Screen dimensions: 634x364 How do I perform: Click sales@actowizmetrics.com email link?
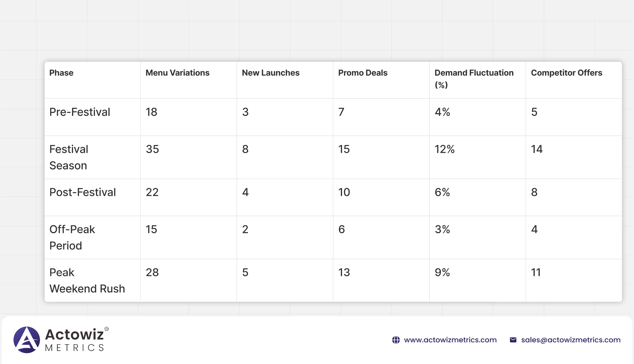tap(571, 340)
